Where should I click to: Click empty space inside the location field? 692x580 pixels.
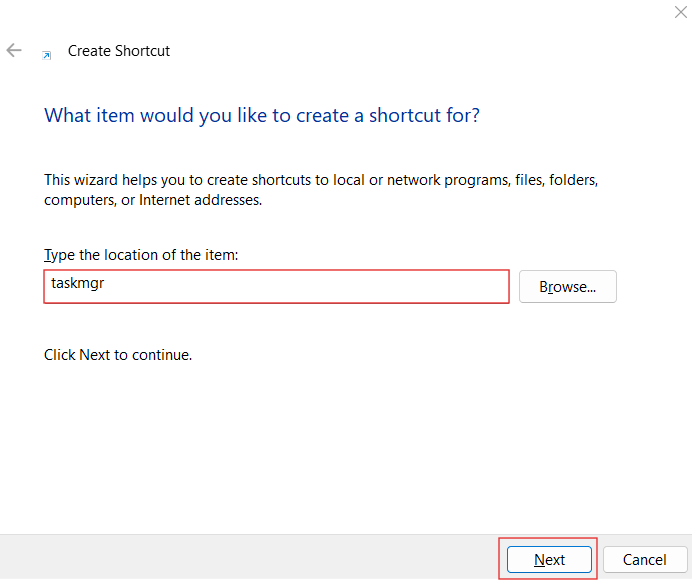point(309,286)
